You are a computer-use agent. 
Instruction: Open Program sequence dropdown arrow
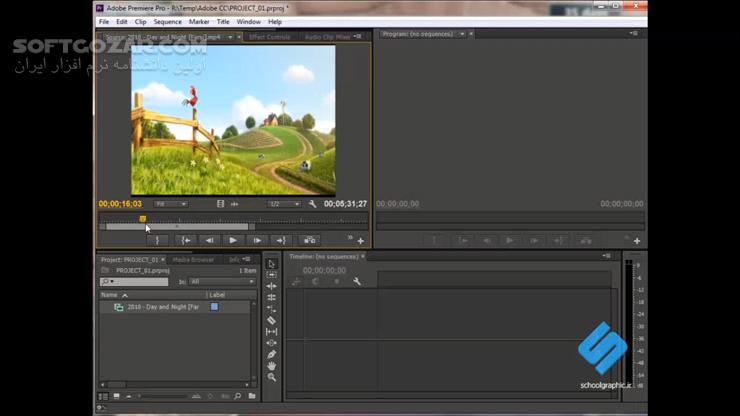pos(462,34)
